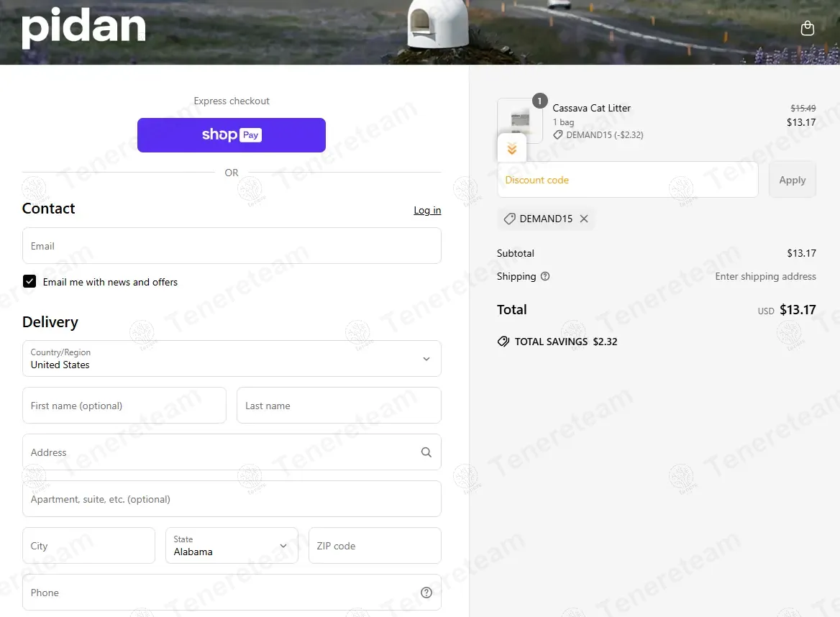Focus the Email input field
The image size is (840, 617).
pyautogui.click(x=232, y=246)
